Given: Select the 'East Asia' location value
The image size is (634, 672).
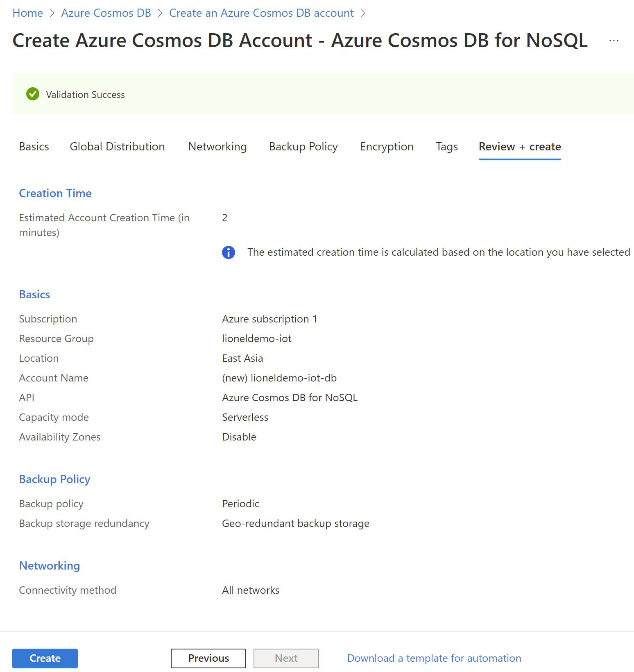Looking at the screenshot, I should click(242, 359).
